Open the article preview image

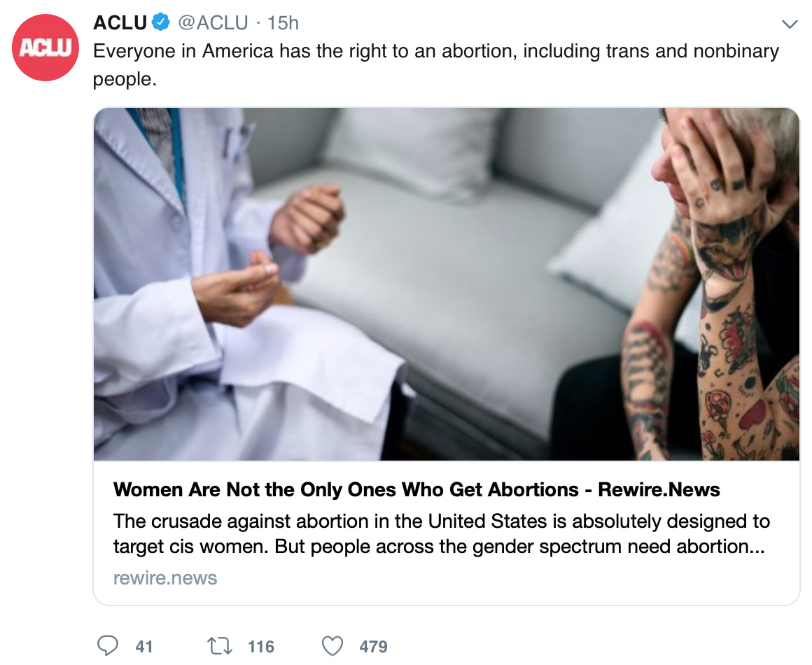447,283
